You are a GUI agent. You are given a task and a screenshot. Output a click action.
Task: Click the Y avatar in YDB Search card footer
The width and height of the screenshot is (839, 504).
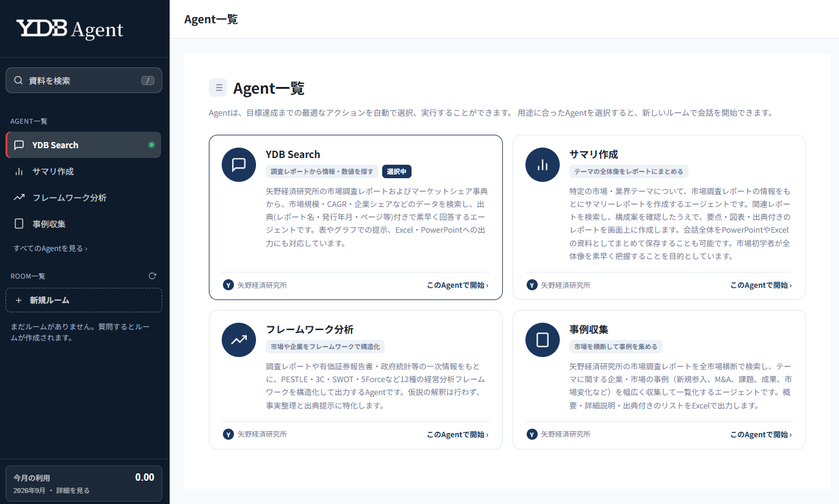pyautogui.click(x=228, y=285)
